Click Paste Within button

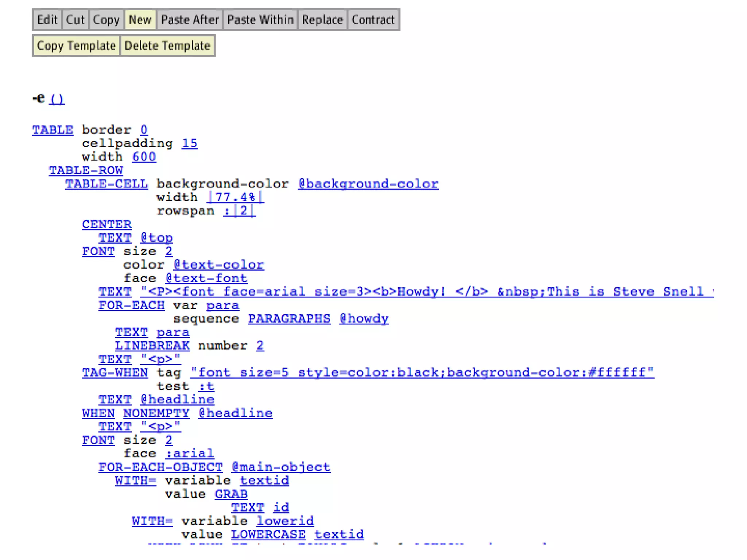coord(260,20)
